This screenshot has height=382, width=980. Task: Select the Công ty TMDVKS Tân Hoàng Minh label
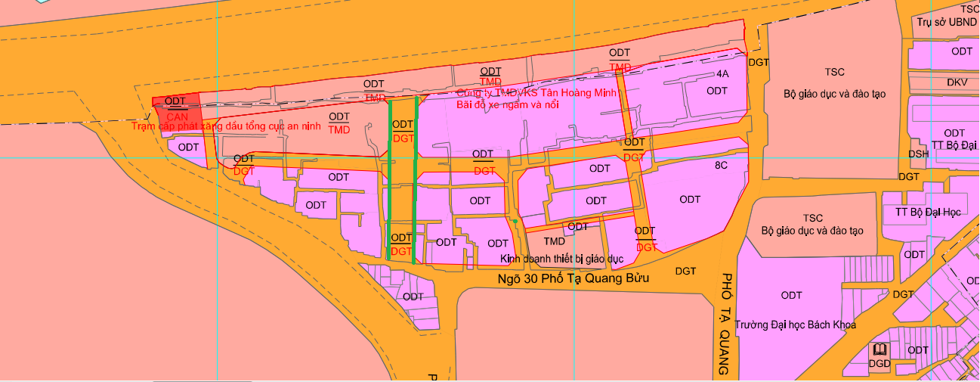[536, 92]
